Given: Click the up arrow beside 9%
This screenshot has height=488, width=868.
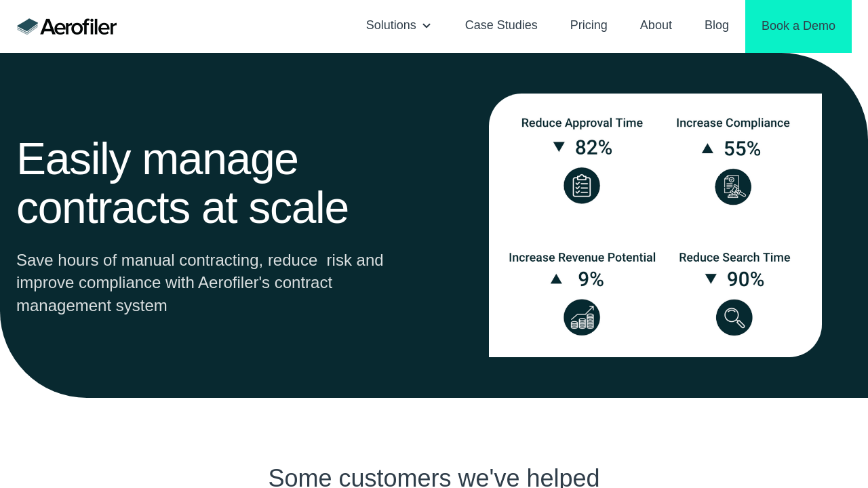Looking at the screenshot, I should (556, 279).
